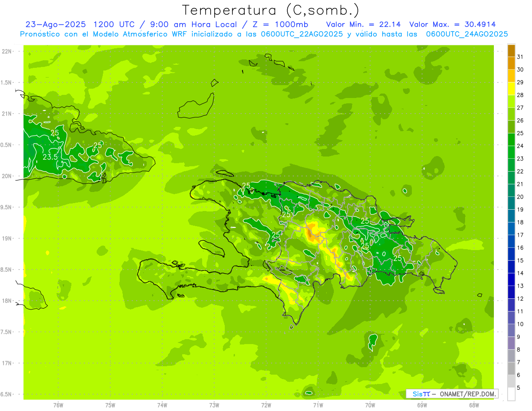Pick the teal legend swatch between 19 and 20
532x411 pixels.
tap(511, 204)
